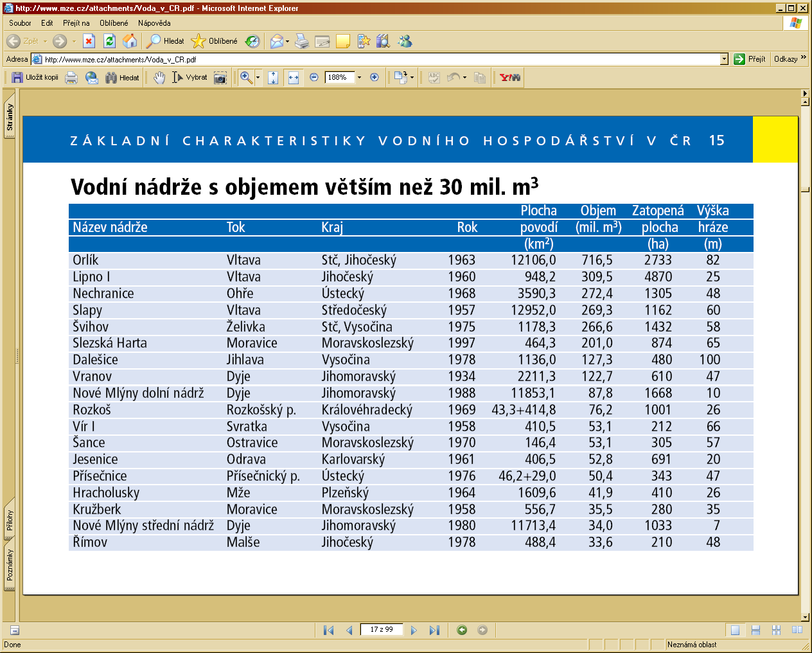Screen dimensions: 812x653
Task: Click the page number field 17 z 99
Action: [x=382, y=630]
